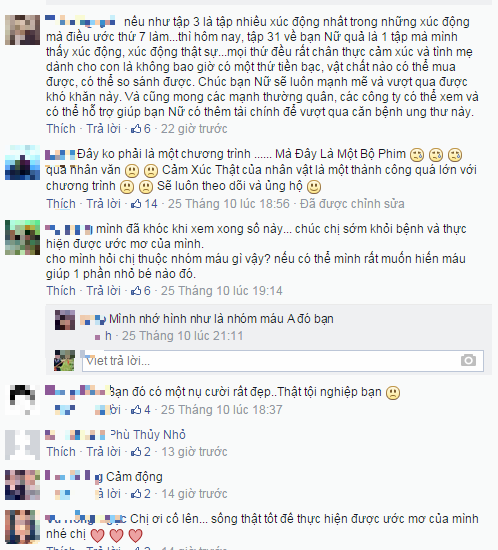Viewport: 498px width, 550px height.
Task: Click the '22 giờ trước' timestamp
Action: click(x=194, y=129)
